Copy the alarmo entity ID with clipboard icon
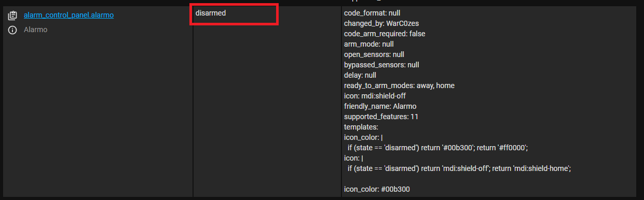The width and height of the screenshot is (644, 200). click(12, 16)
